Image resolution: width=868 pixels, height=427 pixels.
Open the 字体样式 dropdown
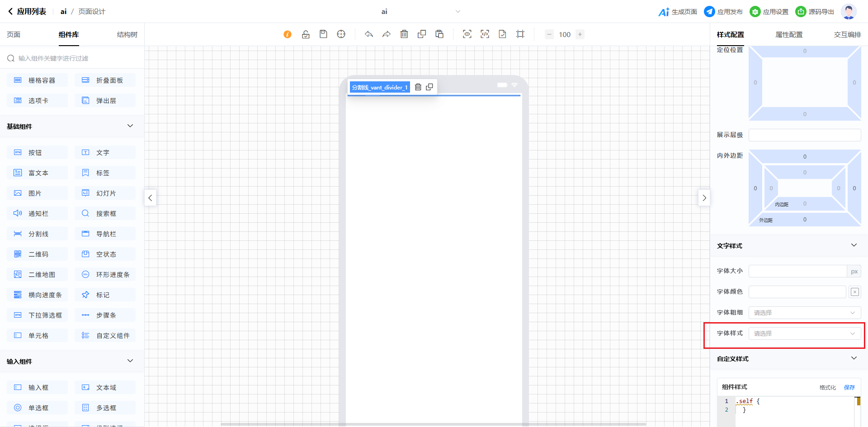click(804, 333)
